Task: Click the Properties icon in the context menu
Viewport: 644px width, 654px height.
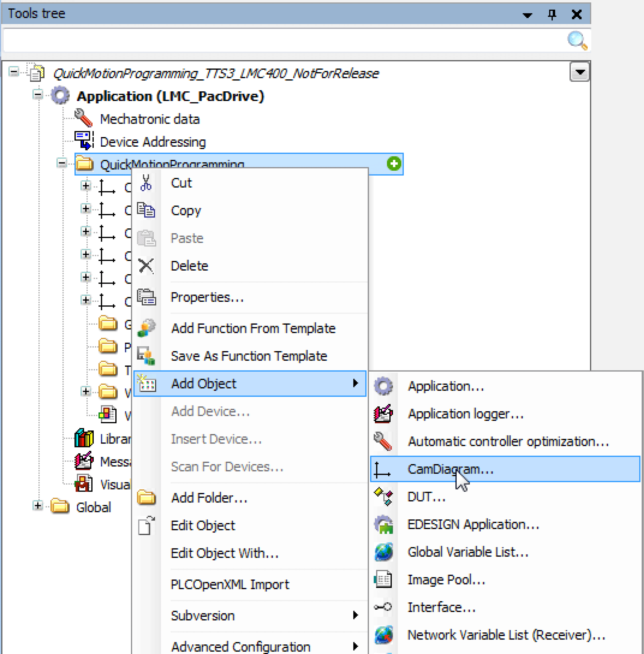Action: [x=147, y=297]
